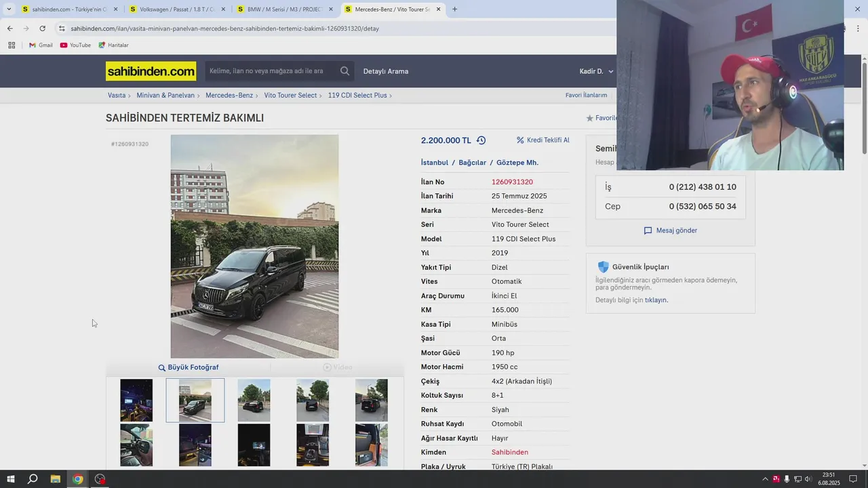Click the Büyük Fotoğraf tab
Image resolution: width=868 pixels, height=488 pixels.
188,367
